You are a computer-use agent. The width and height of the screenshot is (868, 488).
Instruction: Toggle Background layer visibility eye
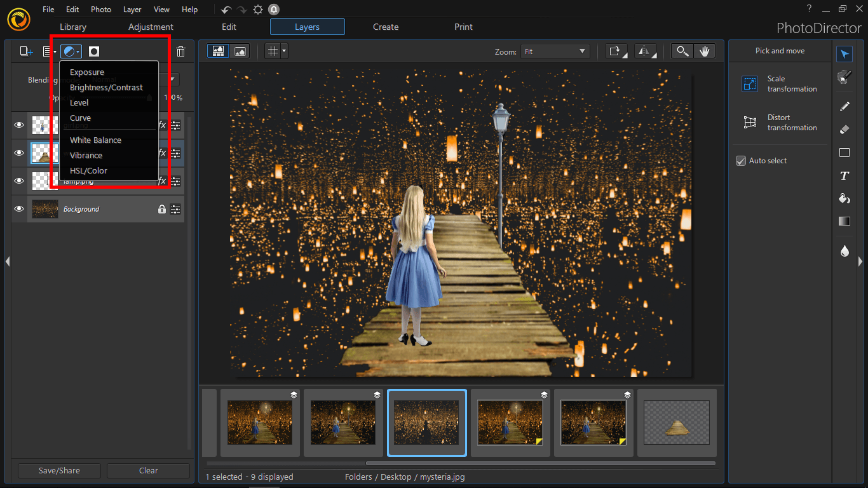click(19, 209)
